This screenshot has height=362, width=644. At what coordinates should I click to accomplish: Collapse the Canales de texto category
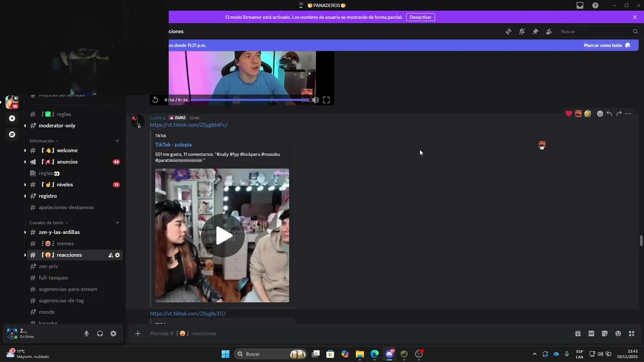[49, 223]
